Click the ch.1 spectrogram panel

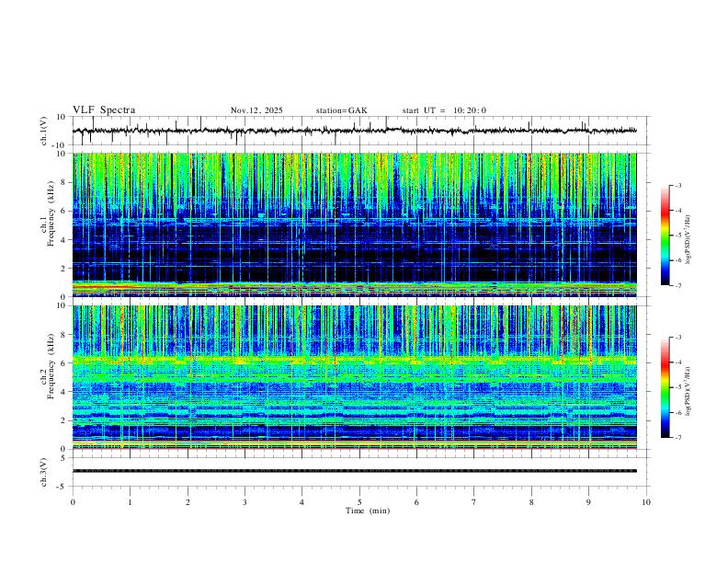pos(354,224)
